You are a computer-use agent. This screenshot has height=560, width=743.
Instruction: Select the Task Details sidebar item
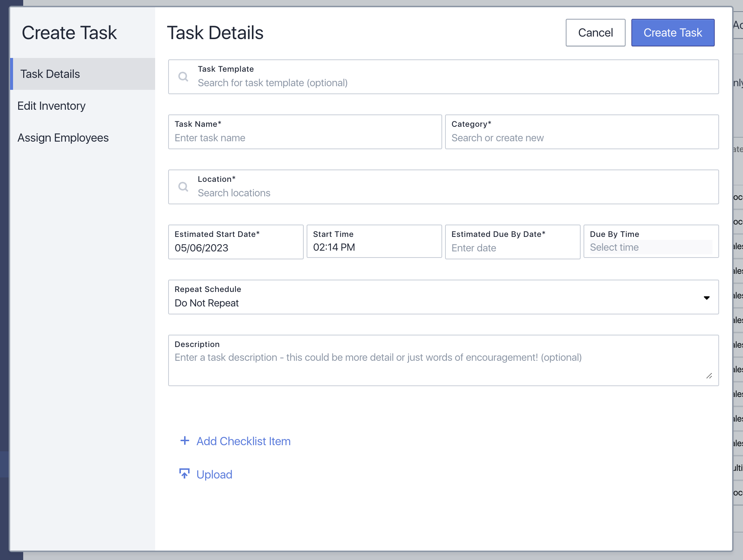pos(50,74)
